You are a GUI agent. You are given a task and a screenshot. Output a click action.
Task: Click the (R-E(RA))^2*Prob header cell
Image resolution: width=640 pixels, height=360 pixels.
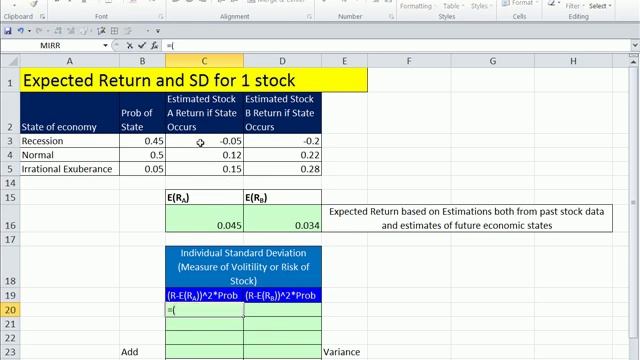(x=204, y=296)
